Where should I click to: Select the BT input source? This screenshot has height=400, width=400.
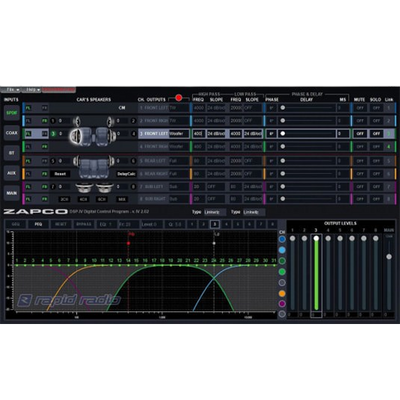(x=12, y=153)
